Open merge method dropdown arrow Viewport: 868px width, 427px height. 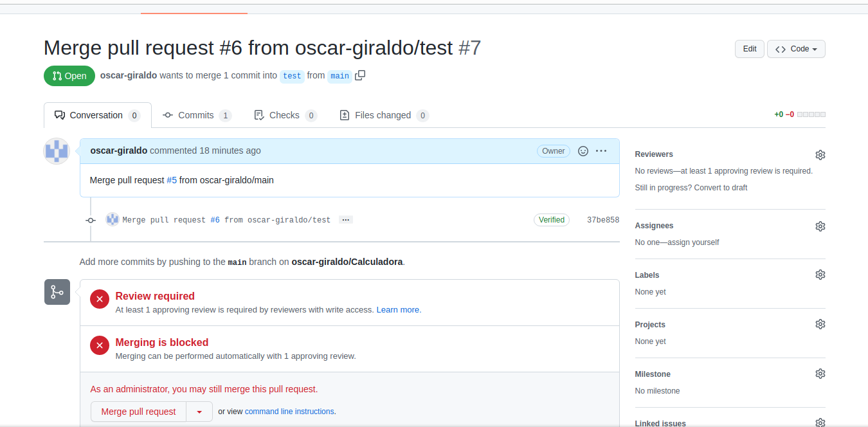point(199,412)
